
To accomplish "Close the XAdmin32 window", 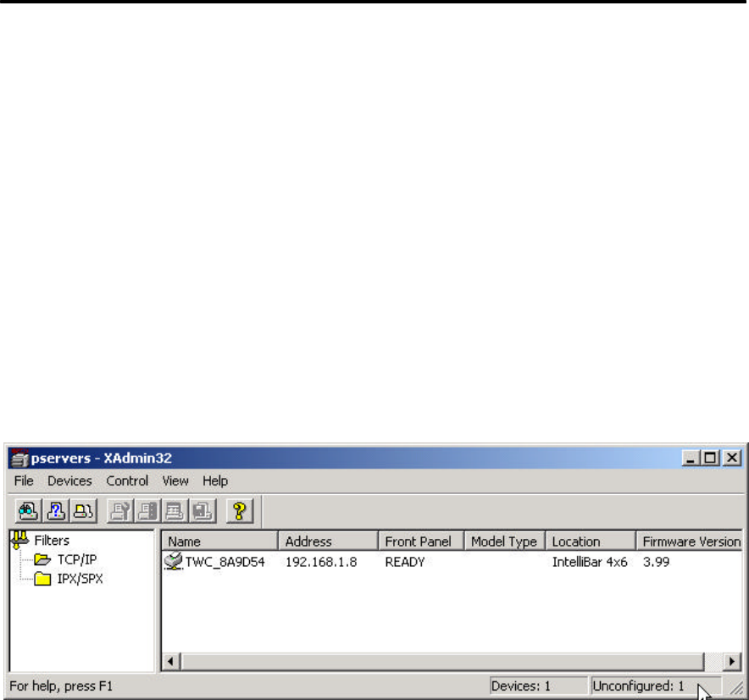I will pos(732,458).
